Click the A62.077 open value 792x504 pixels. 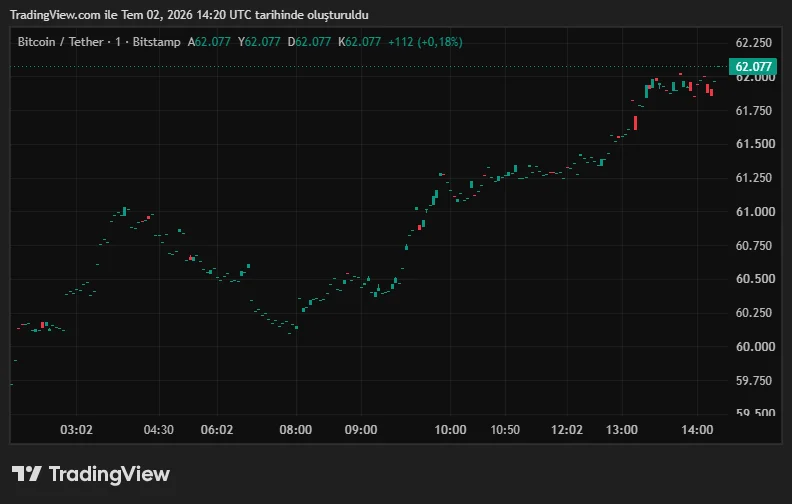tap(209, 42)
